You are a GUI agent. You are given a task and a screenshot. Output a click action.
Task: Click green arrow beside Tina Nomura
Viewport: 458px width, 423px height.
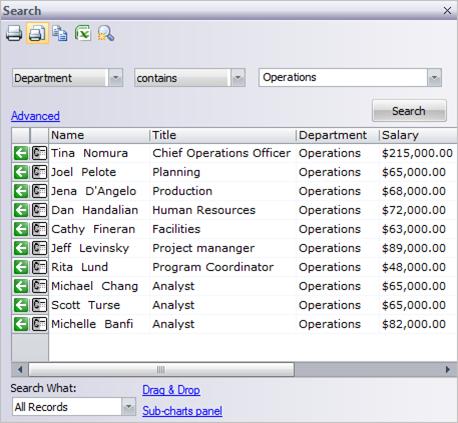tap(21, 153)
